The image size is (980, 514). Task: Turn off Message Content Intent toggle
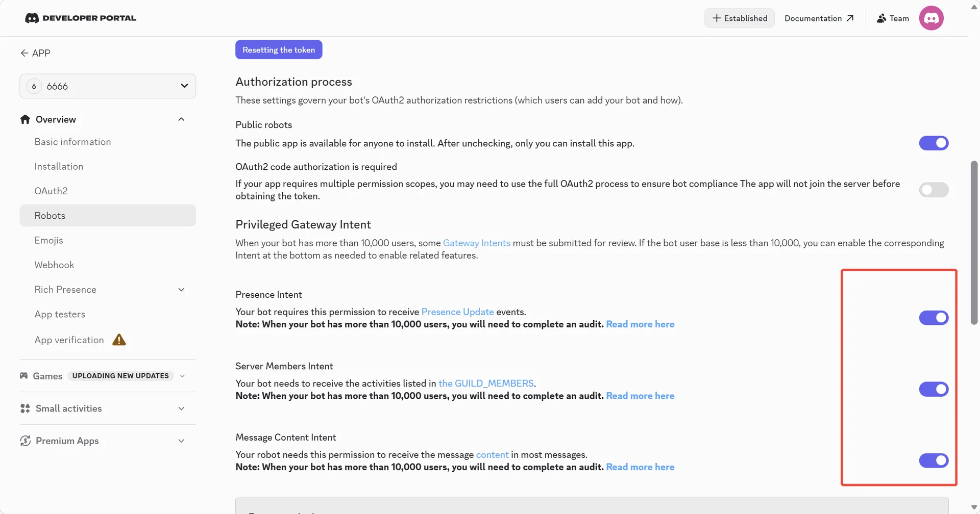point(934,460)
